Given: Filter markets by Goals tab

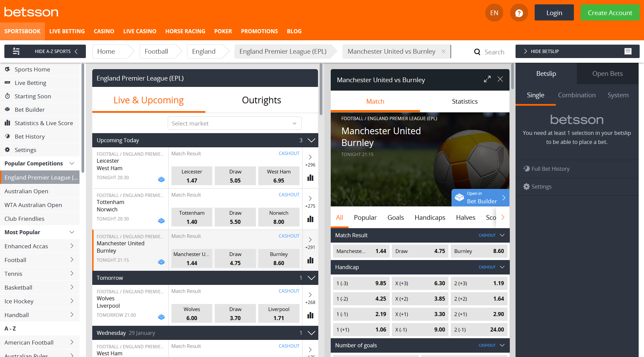Looking at the screenshot, I should pos(395,217).
